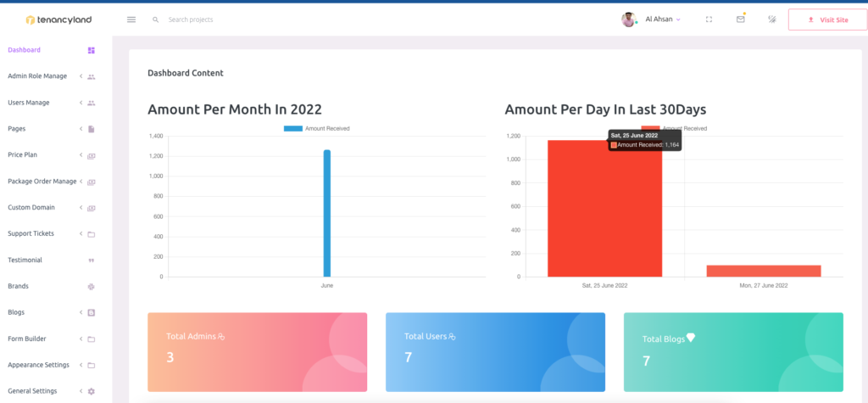Open the Total Admins card

tap(257, 352)
